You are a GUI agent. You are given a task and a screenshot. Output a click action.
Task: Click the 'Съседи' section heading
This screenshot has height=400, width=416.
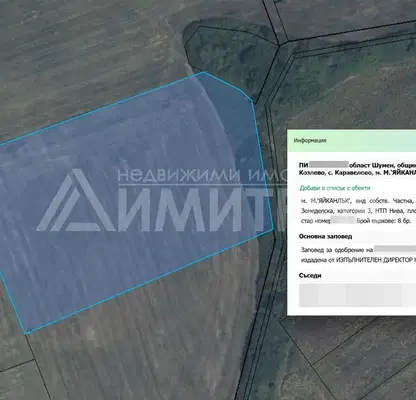click(x=310, y=275)
